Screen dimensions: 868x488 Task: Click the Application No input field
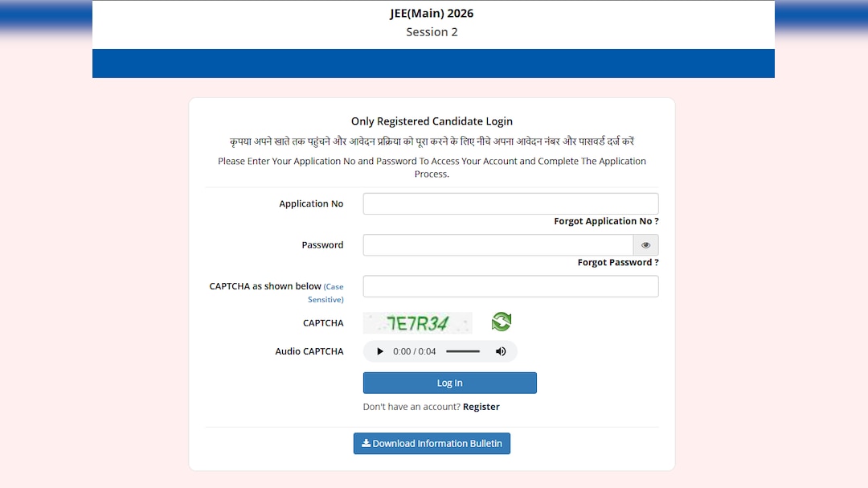point(510,204)
